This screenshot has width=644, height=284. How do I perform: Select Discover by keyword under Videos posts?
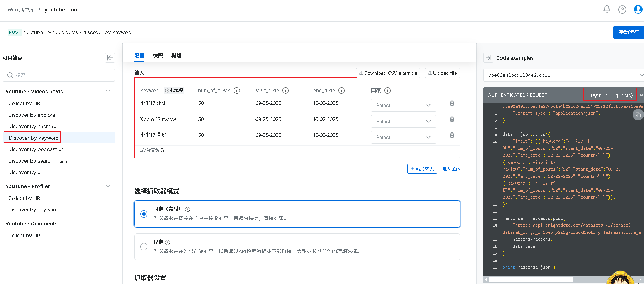(x=33, y=138)
